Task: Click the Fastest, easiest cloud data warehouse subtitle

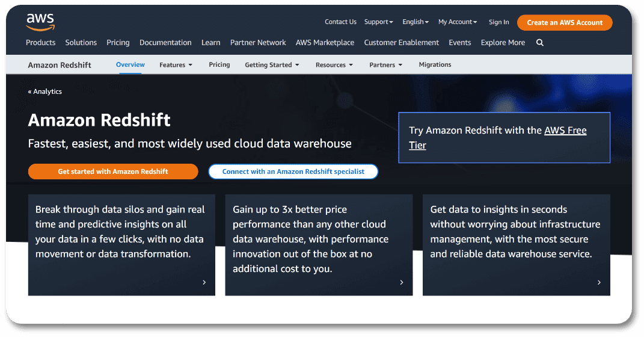Action: pos(190,143)
